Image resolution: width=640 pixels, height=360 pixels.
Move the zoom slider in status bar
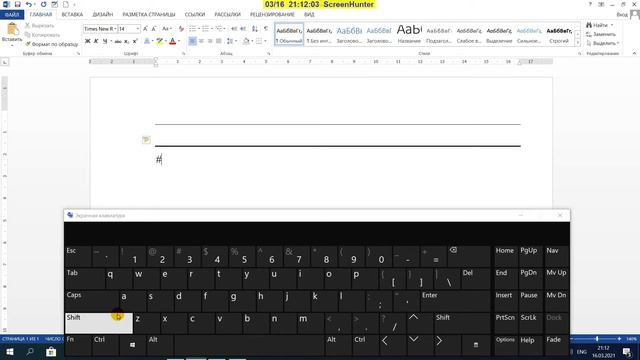click(597, 339)
